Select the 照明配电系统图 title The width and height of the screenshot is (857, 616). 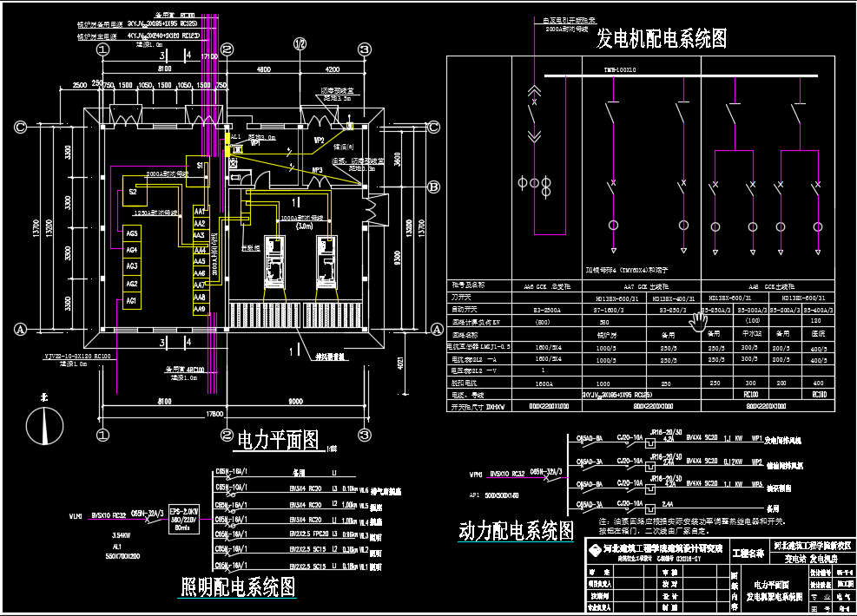coord(238,587)
